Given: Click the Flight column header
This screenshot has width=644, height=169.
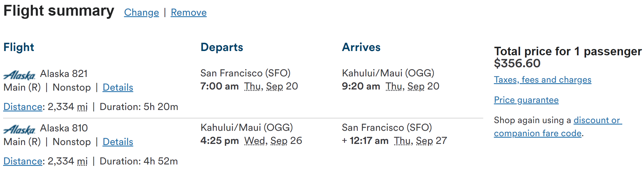Looking at the screenshot, I should click(x=19, y=47).
